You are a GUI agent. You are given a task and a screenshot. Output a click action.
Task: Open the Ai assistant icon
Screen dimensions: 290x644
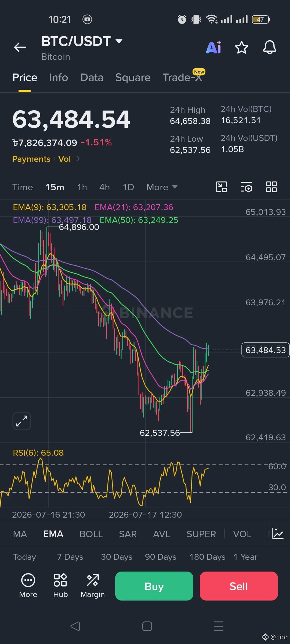pos(214,47)
